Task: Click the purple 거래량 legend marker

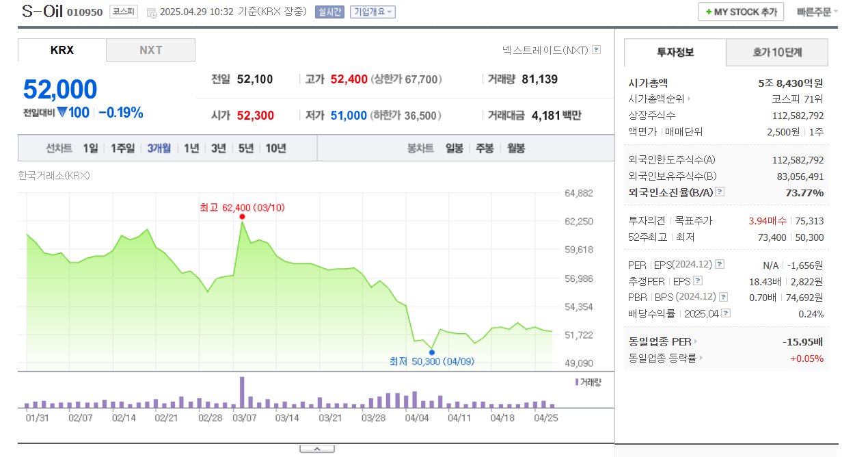Action: pos(577,382)
